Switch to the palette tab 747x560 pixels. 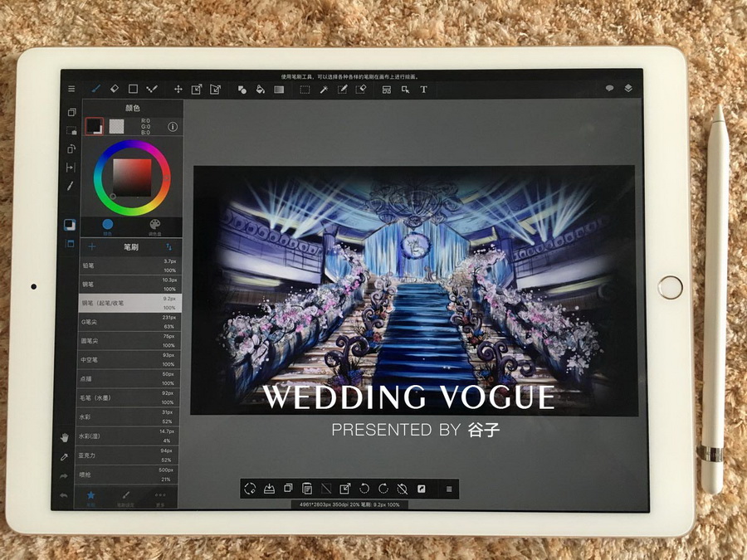click(x=155, y=226)
